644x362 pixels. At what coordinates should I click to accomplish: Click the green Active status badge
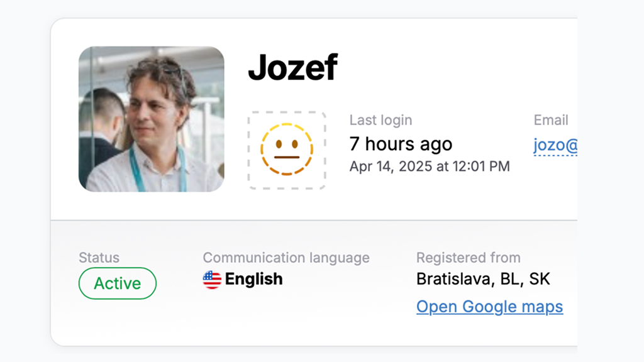click(118, 283)
